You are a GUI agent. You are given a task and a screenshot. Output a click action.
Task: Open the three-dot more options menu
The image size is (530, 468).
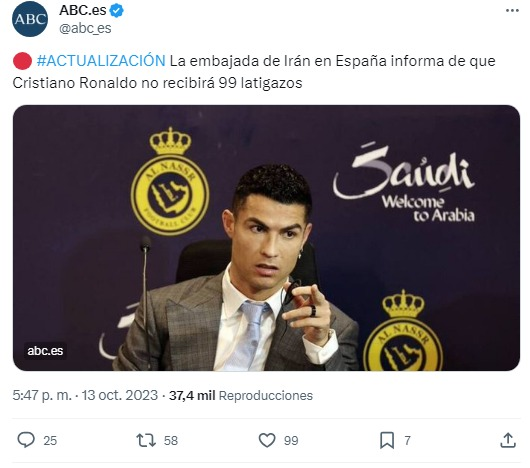coord(512,11)
